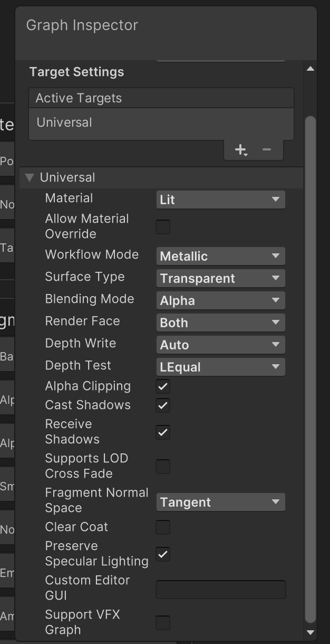Click the Graph Inspector panel title

point(82,25)
